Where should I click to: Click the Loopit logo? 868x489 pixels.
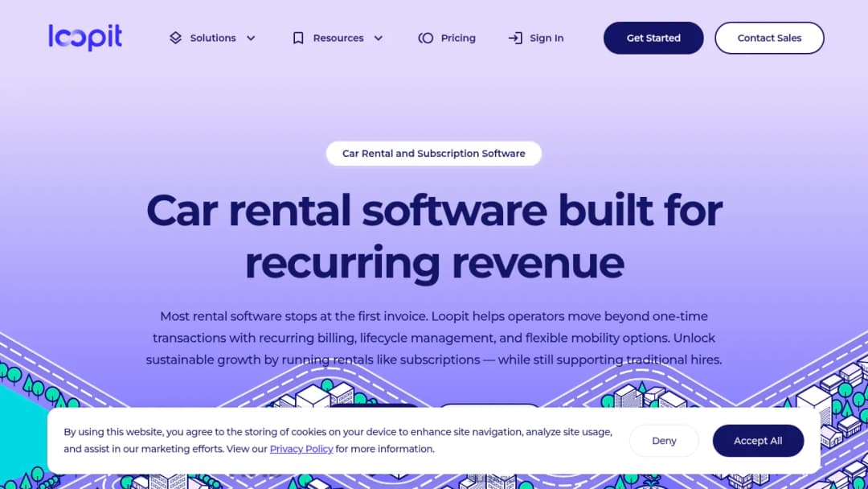[x=85, y=37]
